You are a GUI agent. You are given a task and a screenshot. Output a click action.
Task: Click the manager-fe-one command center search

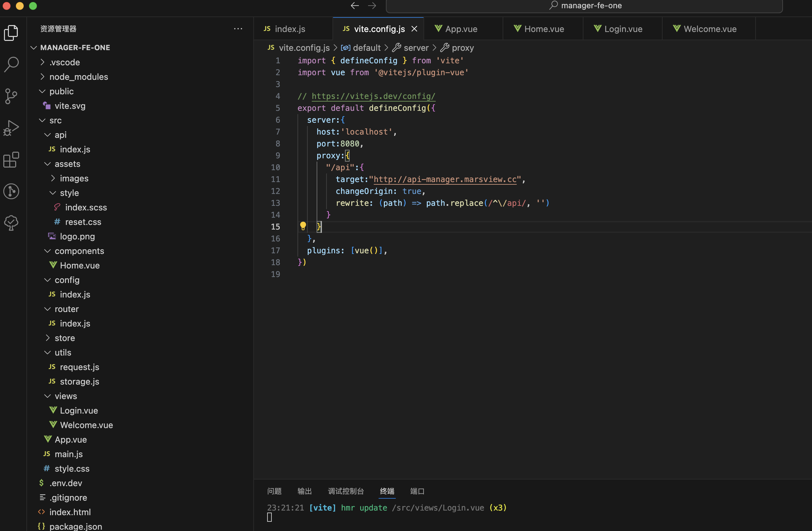click(x=584, y=6)
